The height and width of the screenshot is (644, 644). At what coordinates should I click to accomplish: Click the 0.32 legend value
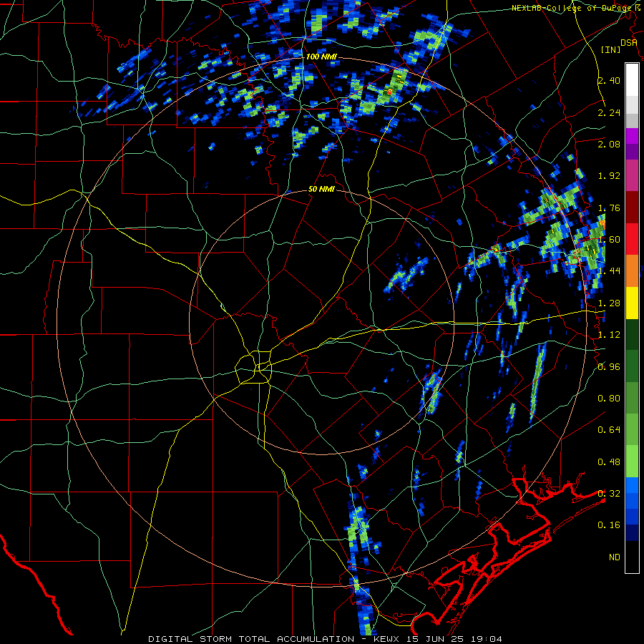(x=609, y=494)
